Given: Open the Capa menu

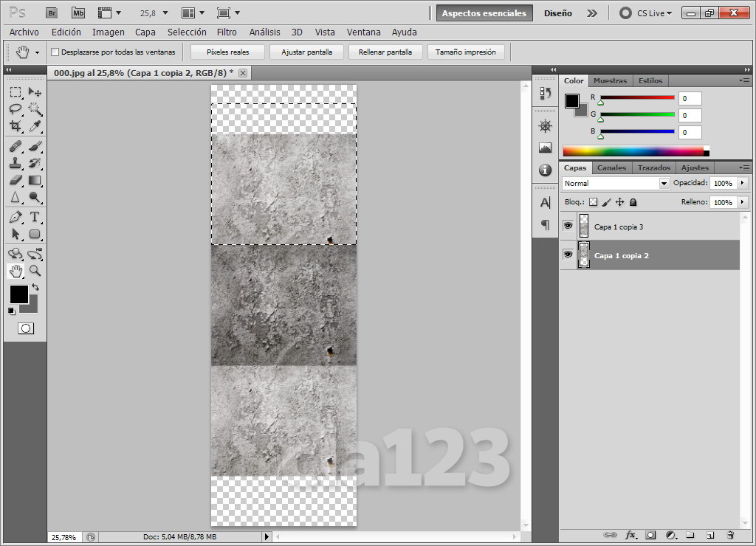Looking at the screenshot, I should [x=145, y=32].
